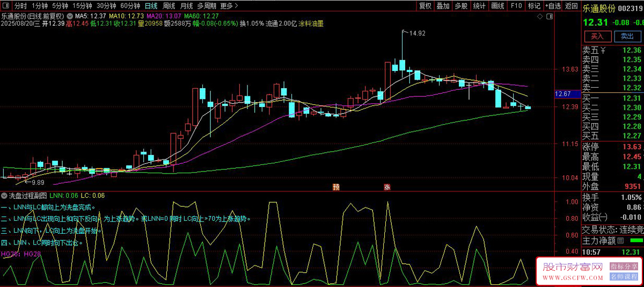Open F10 company information
The height and width of the screenshot is (287, 644).
(x=516, y=6)
